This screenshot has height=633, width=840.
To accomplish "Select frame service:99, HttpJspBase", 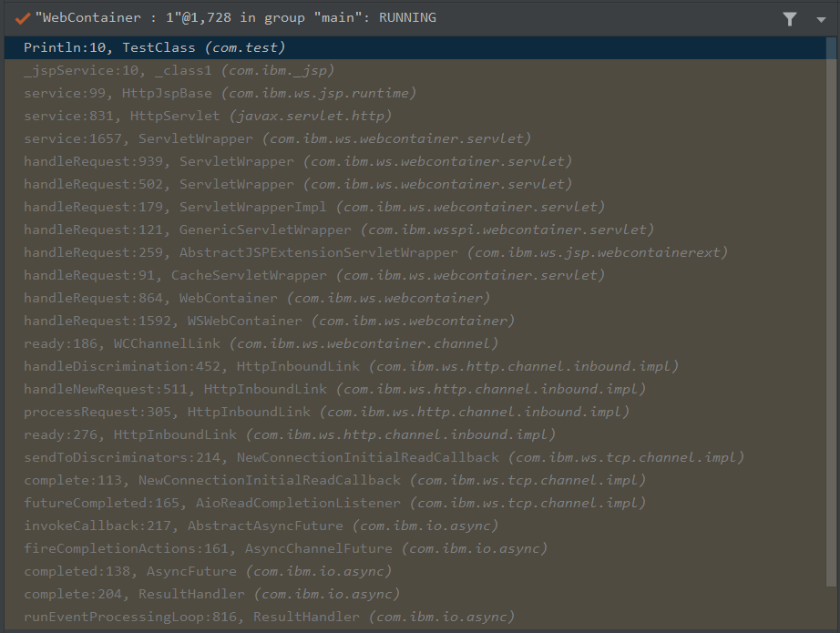I will pyautogui.click(x=415, y=93).
